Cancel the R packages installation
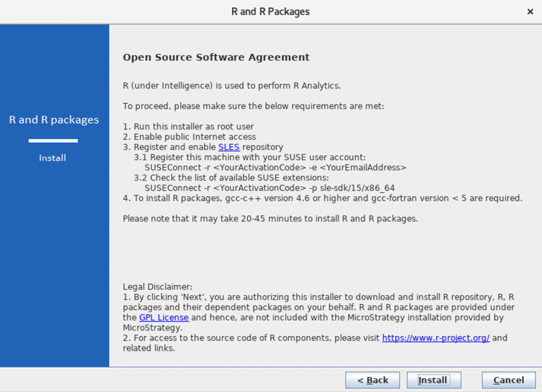 click(x=509, y=380)
